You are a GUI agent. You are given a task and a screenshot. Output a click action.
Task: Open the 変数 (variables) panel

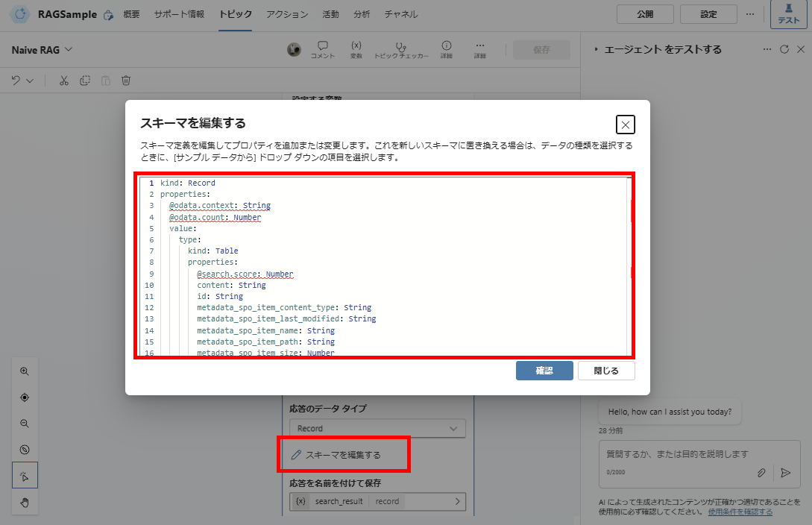356,49
